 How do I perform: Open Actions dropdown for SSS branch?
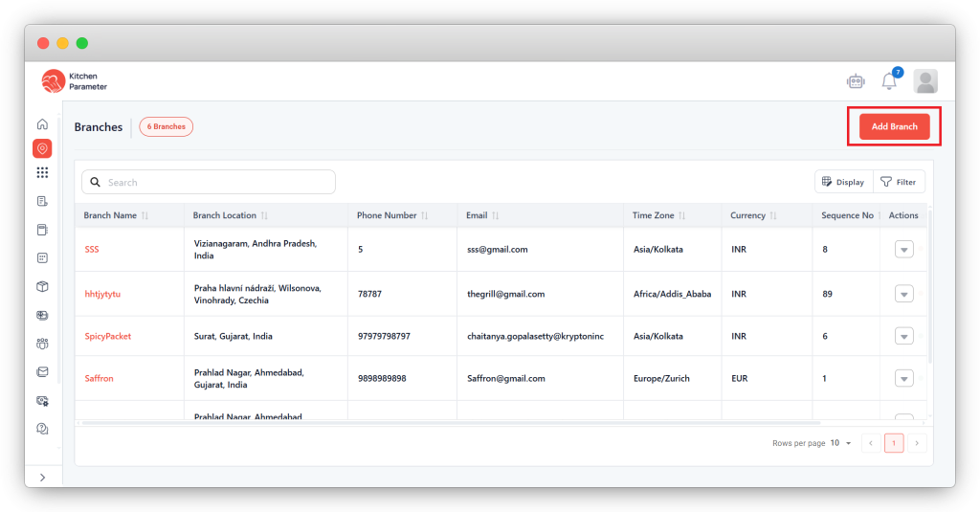(903, 250)
